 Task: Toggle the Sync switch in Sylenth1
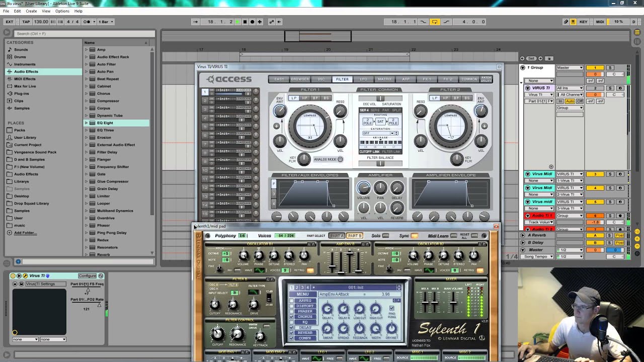pyautogui.click(x=415, y=236)
